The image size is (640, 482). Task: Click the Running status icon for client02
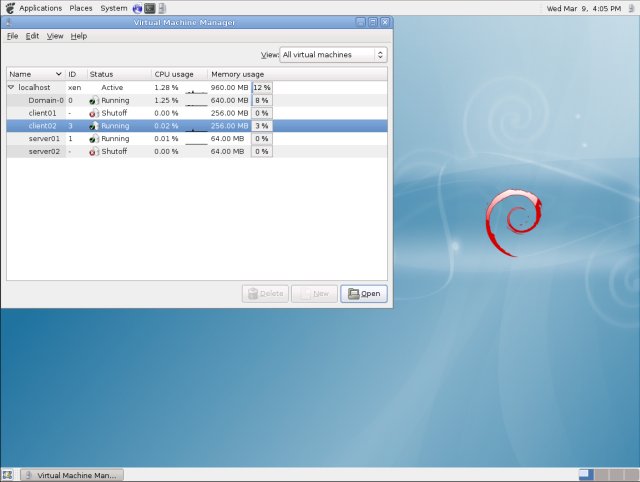click(x=94, y=126)
